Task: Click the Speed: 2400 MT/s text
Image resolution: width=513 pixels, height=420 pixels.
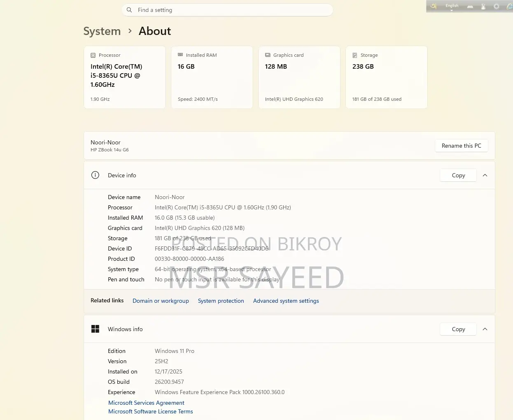Action: (x=198, y=99)
